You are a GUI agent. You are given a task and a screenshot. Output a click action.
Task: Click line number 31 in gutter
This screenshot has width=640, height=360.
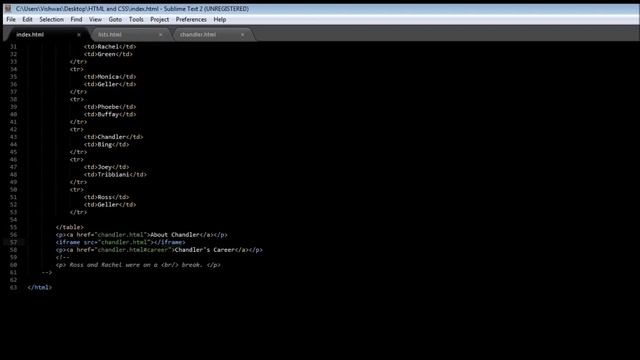click(13, 47)
